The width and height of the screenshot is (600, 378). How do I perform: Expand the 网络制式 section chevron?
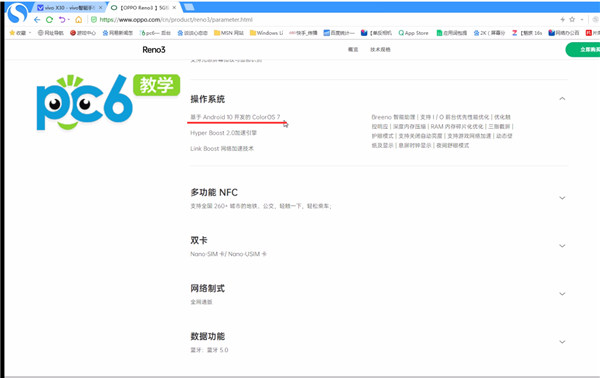[562, 294]
